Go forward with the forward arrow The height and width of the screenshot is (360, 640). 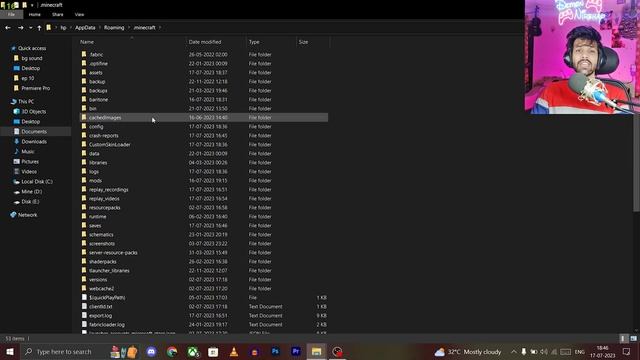tap(20, 28)
